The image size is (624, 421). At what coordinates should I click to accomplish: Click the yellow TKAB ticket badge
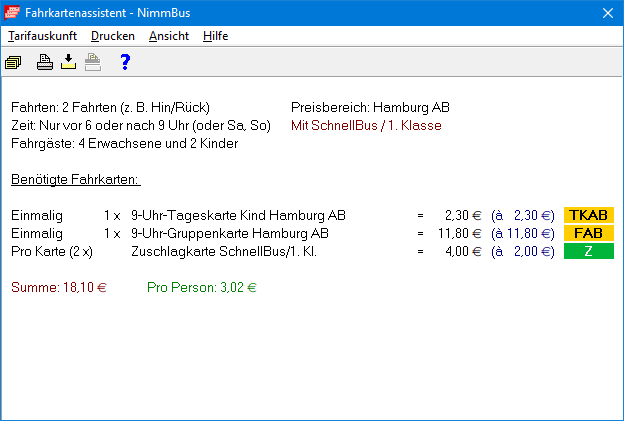[x=589, y=215]
